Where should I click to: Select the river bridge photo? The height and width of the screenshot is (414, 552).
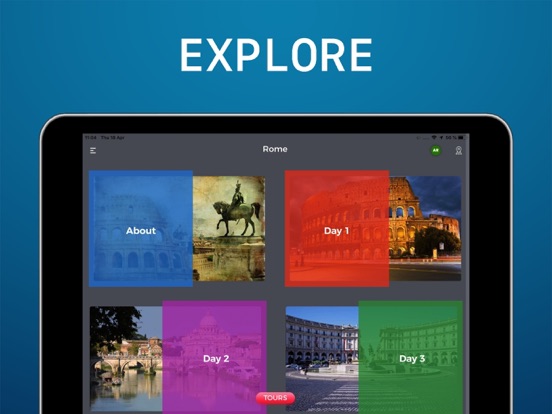tap(126, 359)
